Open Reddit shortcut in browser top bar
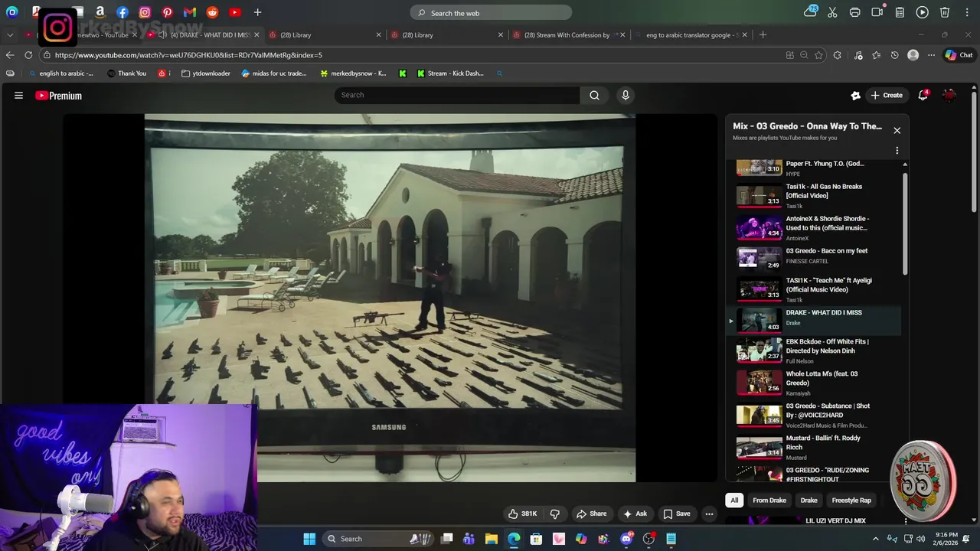 (212, 12)
